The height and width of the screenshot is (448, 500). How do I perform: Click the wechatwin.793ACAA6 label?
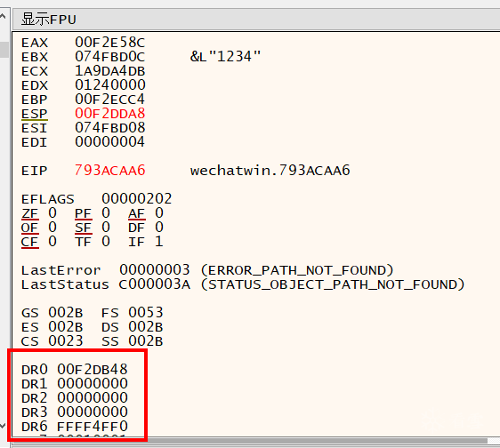(270, 171)
